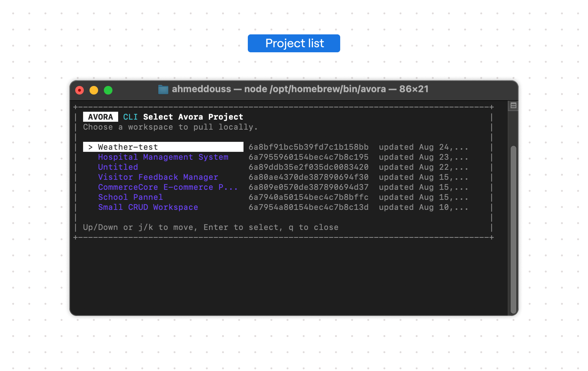Select Visitor Feedback Manager project
The height and width of the screenshot is (371, 588).
tap(158, 177)
